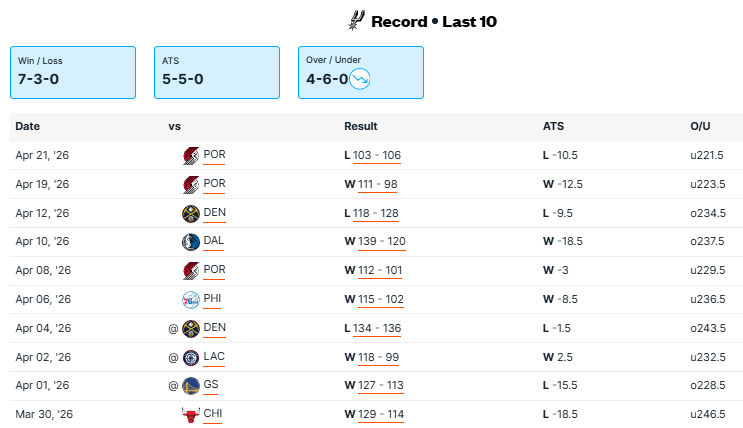Click the downward trend icon in Over/Under card
Screen dimensions: 743x428
click(361, 78)
